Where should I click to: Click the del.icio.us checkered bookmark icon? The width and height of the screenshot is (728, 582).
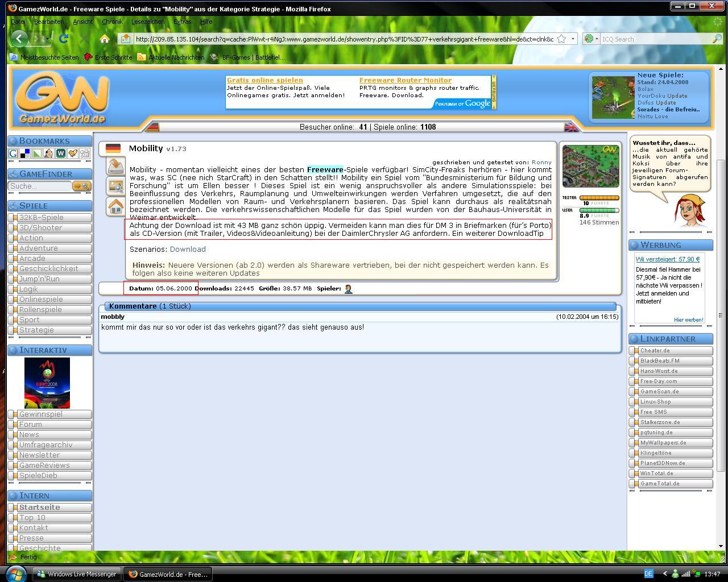(25, 153)
